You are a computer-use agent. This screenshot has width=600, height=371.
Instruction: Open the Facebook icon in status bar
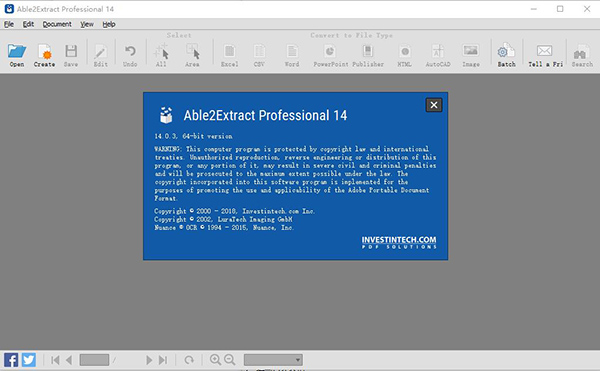pos(11,360)
